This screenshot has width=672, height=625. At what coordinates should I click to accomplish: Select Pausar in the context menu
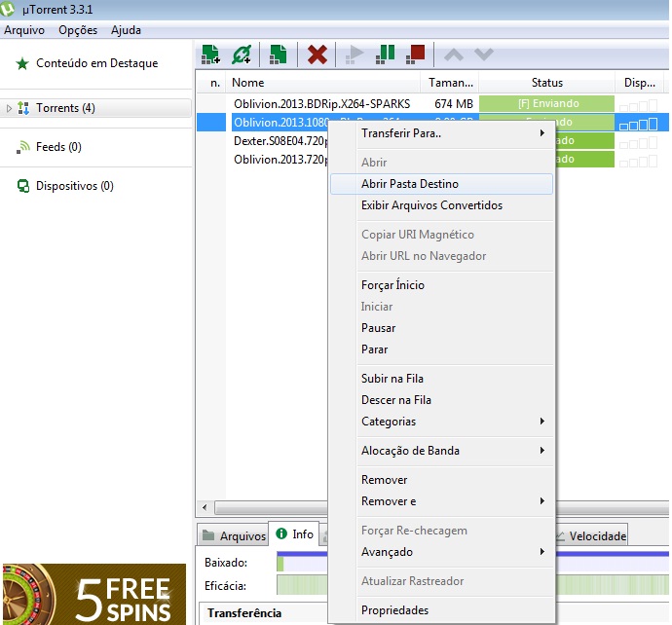pyautogui.click(x=441, y=328)
